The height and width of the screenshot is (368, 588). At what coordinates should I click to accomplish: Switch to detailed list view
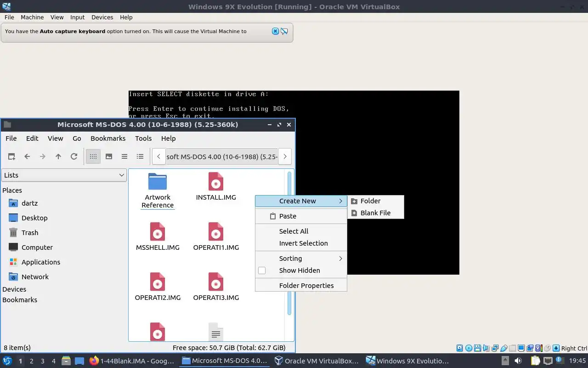140,156
